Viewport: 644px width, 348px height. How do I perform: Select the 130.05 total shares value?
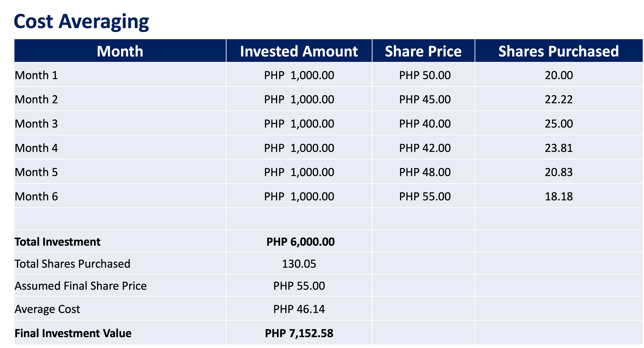pos(299,264)
